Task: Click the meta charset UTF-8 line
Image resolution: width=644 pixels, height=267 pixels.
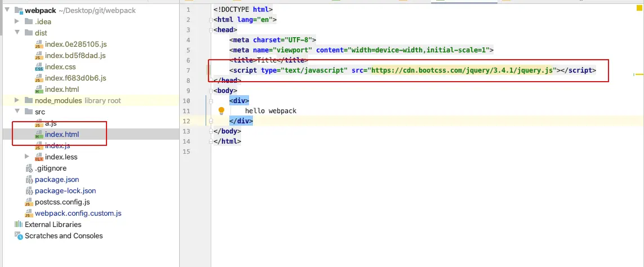Action: click(x=273, y=40)
